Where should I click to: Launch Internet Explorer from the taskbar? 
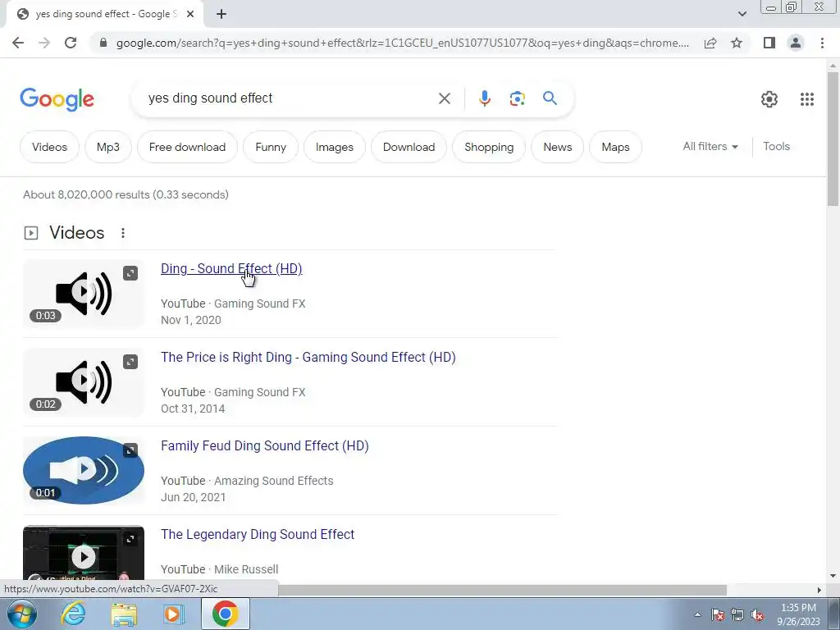(x=73, y=614)
